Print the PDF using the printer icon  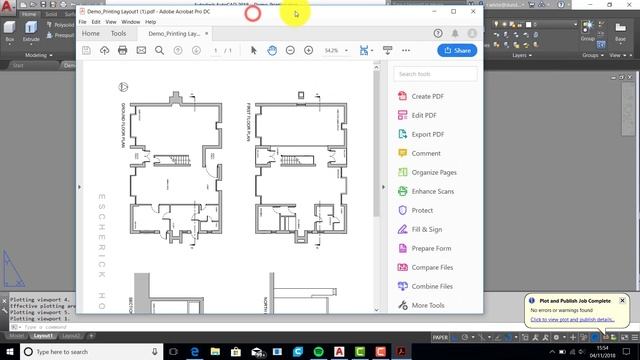click(x=122, y=50)
